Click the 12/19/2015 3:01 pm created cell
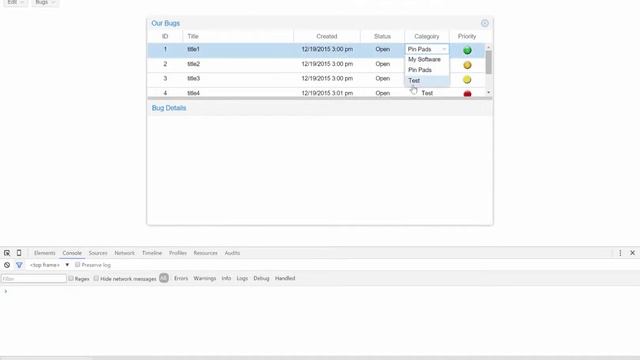The width and height of the screenshot is (640, 360). 327,93
